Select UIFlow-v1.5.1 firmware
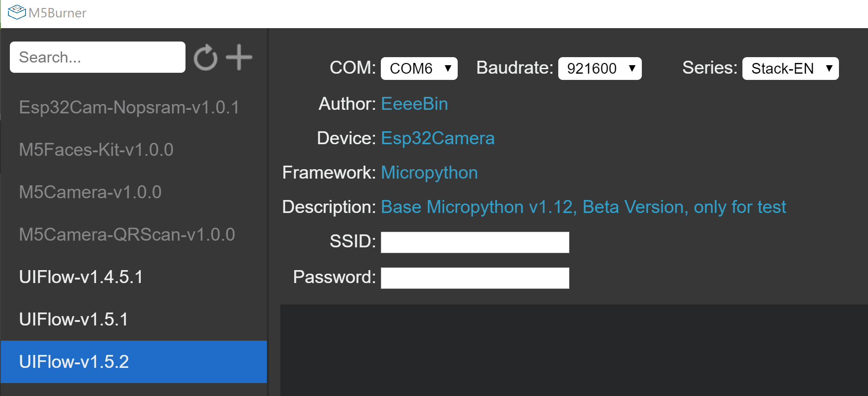The width and height of the screenshot is (868, 396). [134, 319]
